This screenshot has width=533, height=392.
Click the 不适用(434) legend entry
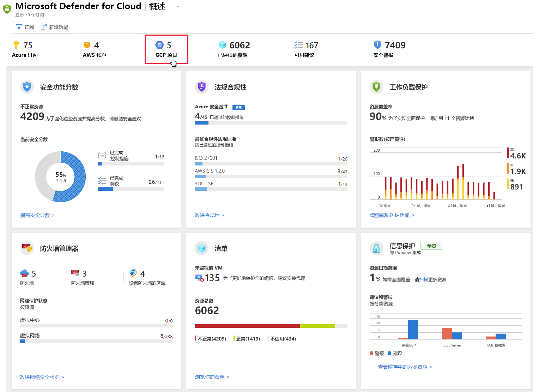pos(282,339)
